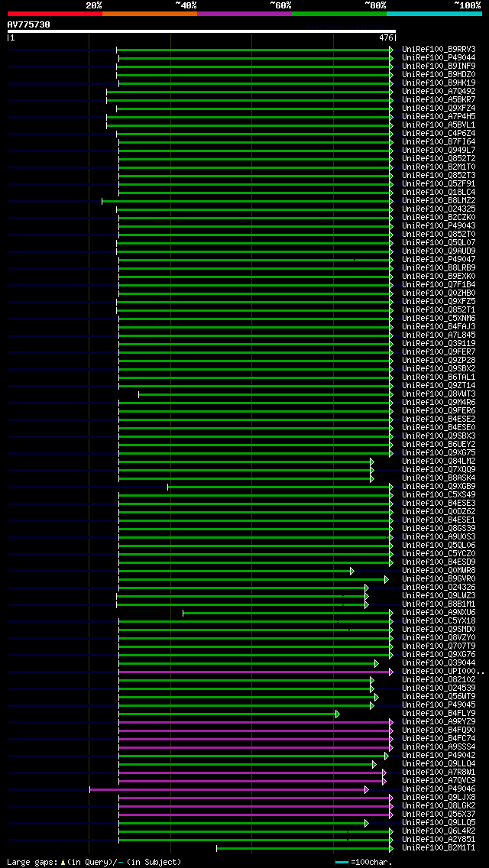
Task: Open hit UniRef100_B9RRV3
Action: pyautogui.click(x=439, y=49)
